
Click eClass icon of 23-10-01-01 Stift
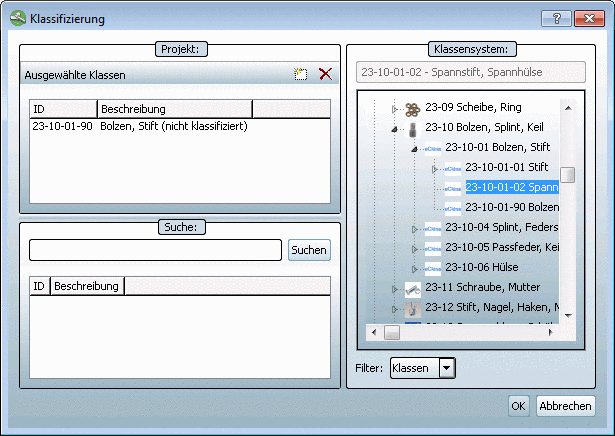(x=453, y=169)
